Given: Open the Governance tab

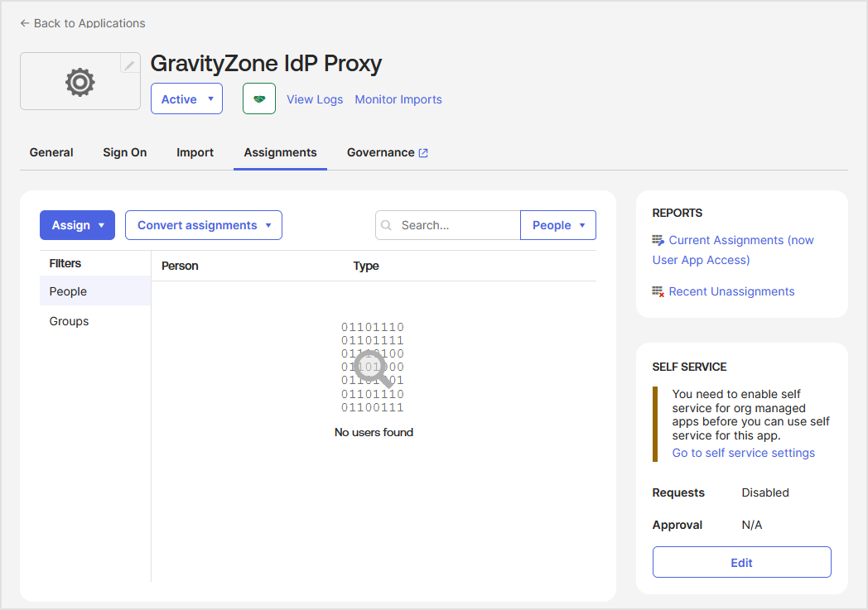Looking at the screenshot, I should (387, 152).
